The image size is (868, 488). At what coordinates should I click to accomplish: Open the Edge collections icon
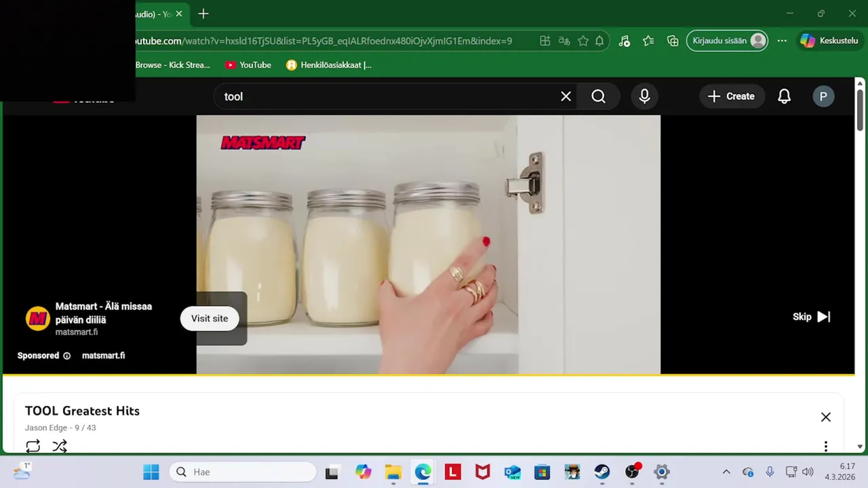click(x=673, y=41)
